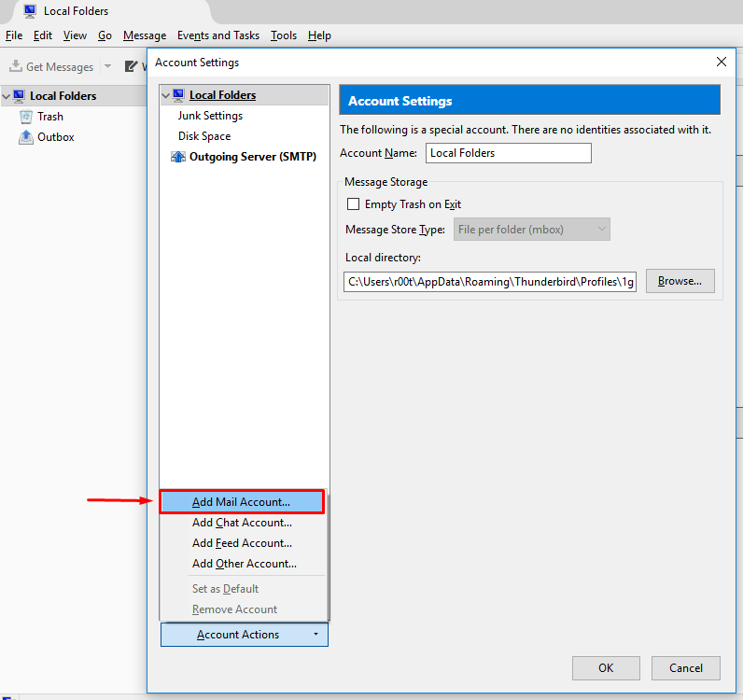The image size is (743, 700).
Task: Open the Tools menu
Action: [x=284, y=35]
